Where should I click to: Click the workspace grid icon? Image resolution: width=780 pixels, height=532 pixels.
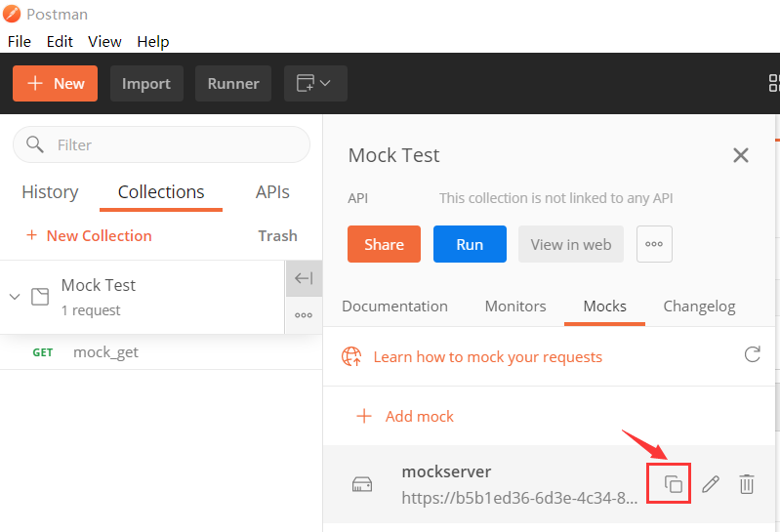pyautogui.click(x=773, y=84)
